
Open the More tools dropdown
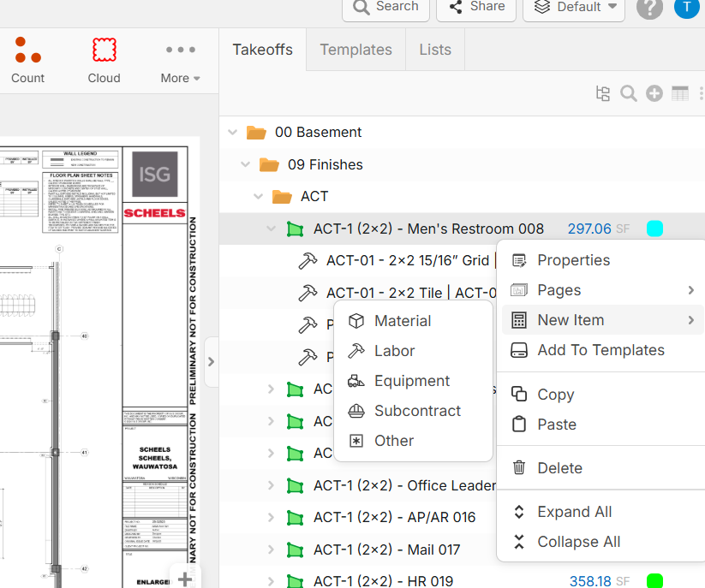coord(180,60)
